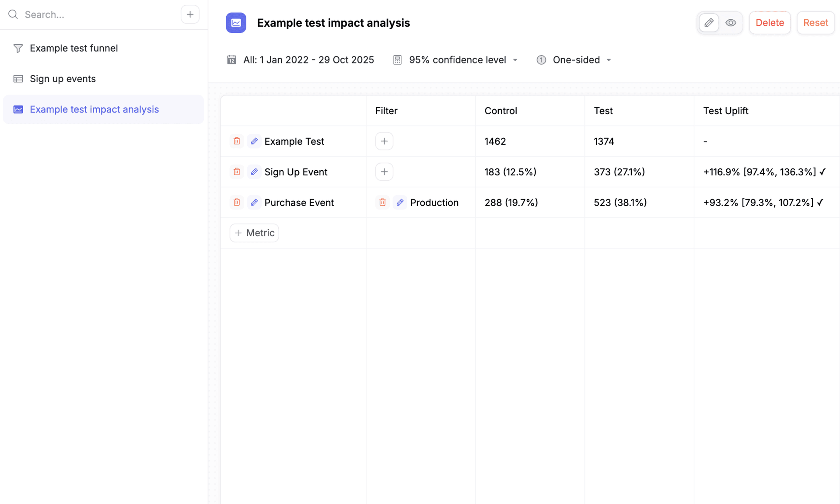Click the calculator icon beside confidence level

397,59
